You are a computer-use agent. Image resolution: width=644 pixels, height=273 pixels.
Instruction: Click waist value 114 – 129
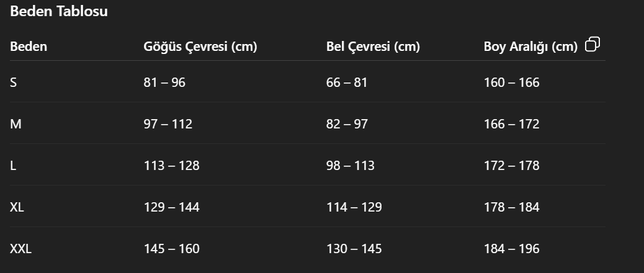(x=354, y=207)
